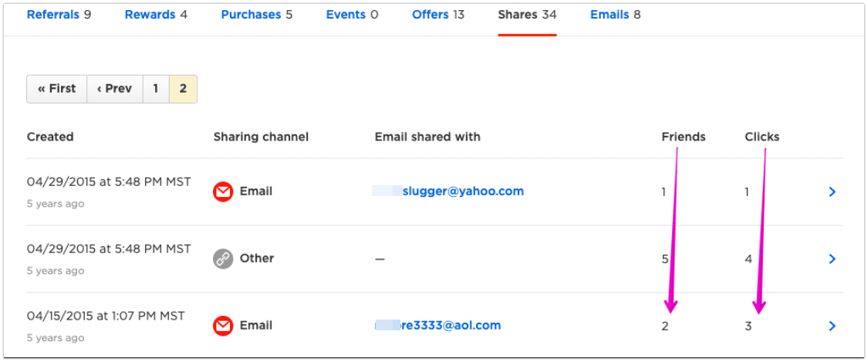This screenshot has height=362, width=868.
Task: Click the red Email icon in aol.com row
Action: (223, 326)
